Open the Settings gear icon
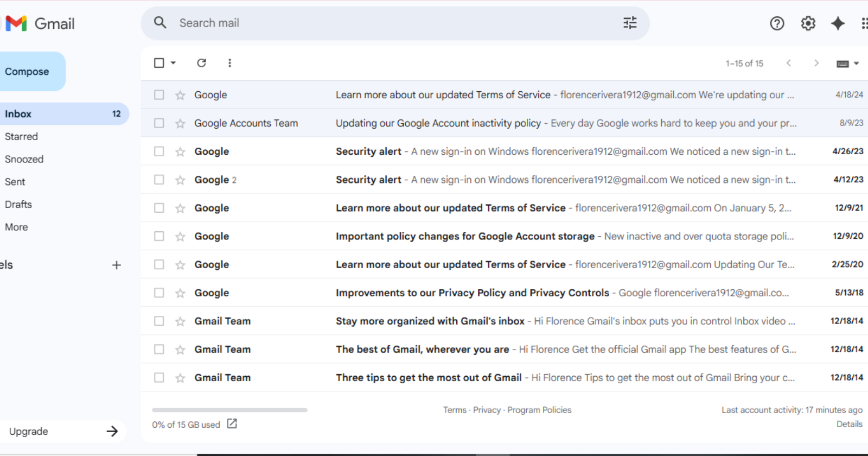The image size is (868, 456). [x=808, y=23]
